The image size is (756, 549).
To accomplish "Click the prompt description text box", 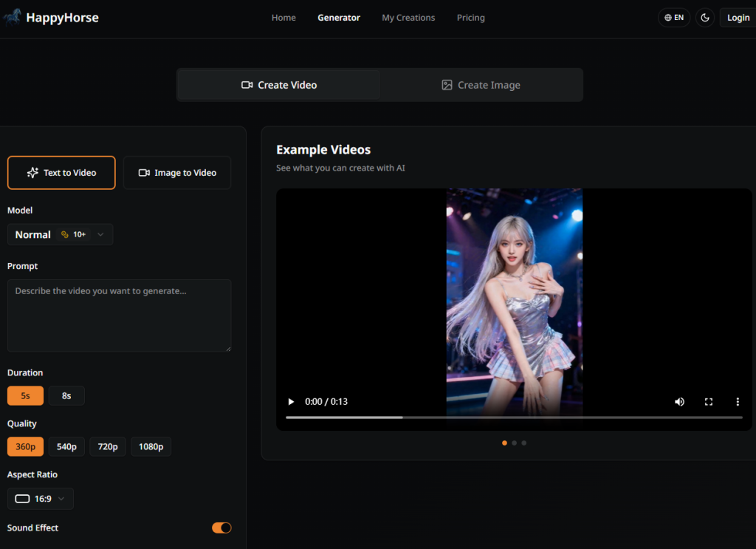I will (119, 316).
